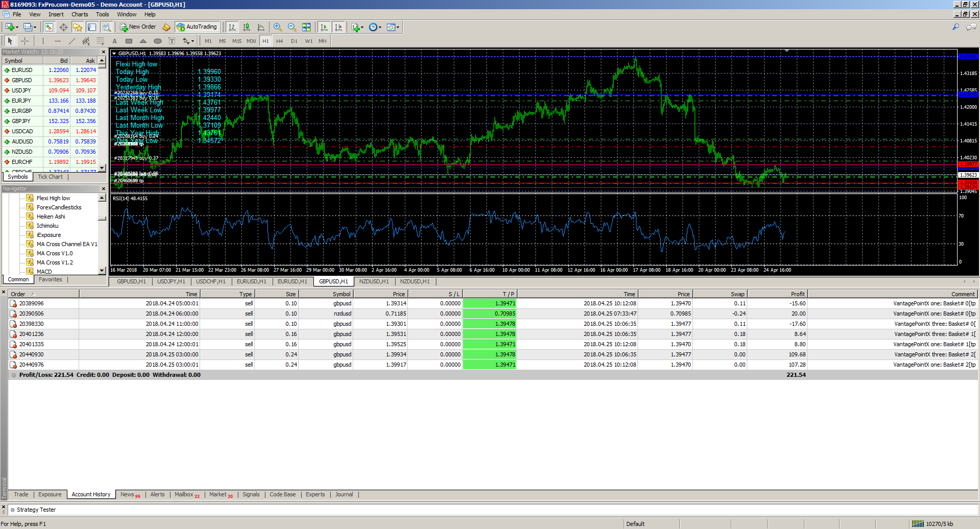Select the Draw Trendline tool
Viewport: 980px width, 529px height.
coord(71,41)
